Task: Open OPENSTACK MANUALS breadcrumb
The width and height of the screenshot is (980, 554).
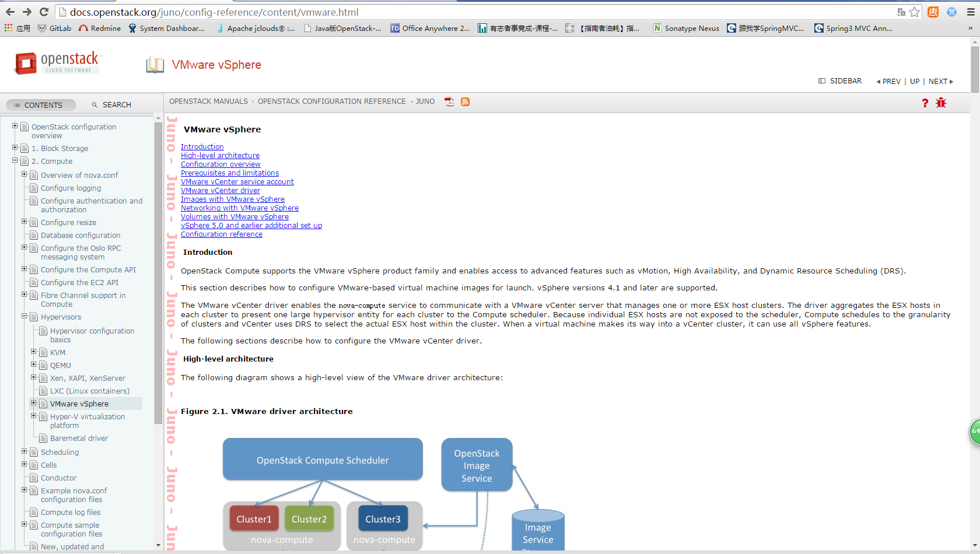Action: pos(208,101)
